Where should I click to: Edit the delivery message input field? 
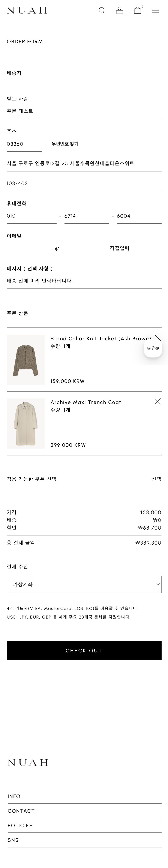(84, 281)
